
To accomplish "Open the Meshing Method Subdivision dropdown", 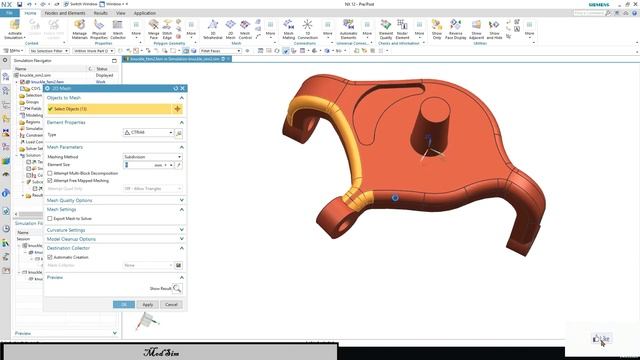I will click(x=152, y=157).
